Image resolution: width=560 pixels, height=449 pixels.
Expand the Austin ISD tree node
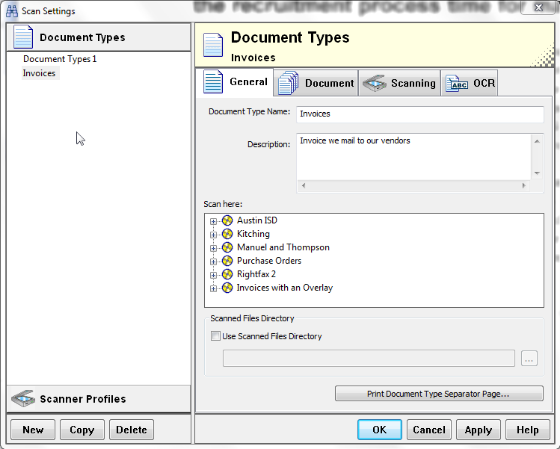[x=213, y=221]
